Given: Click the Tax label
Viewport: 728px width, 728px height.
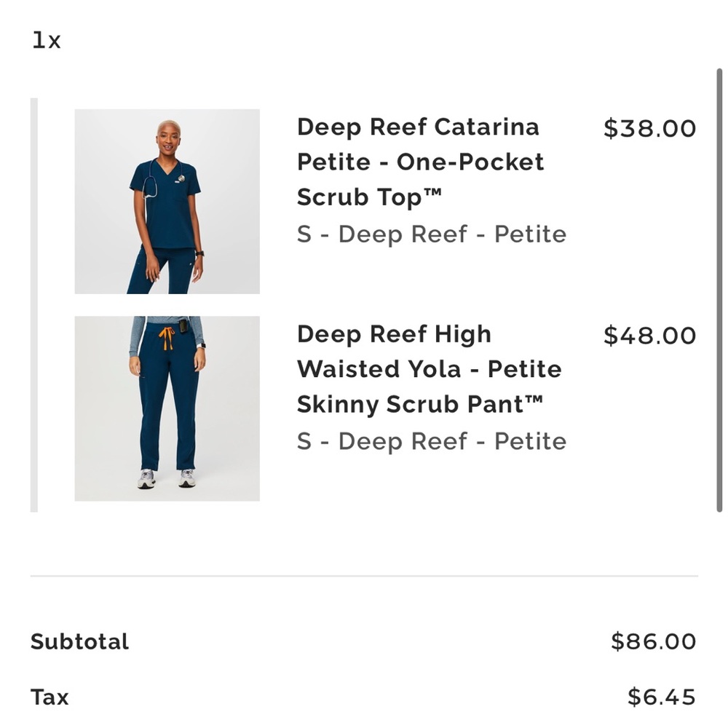Looking at the screenshot, I should click(x=48, y=697).
